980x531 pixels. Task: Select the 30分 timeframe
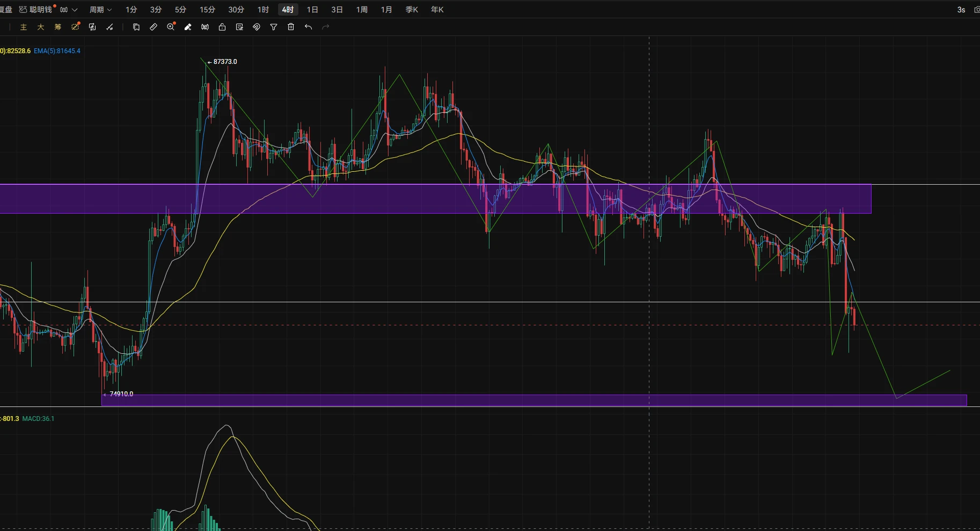236,10
